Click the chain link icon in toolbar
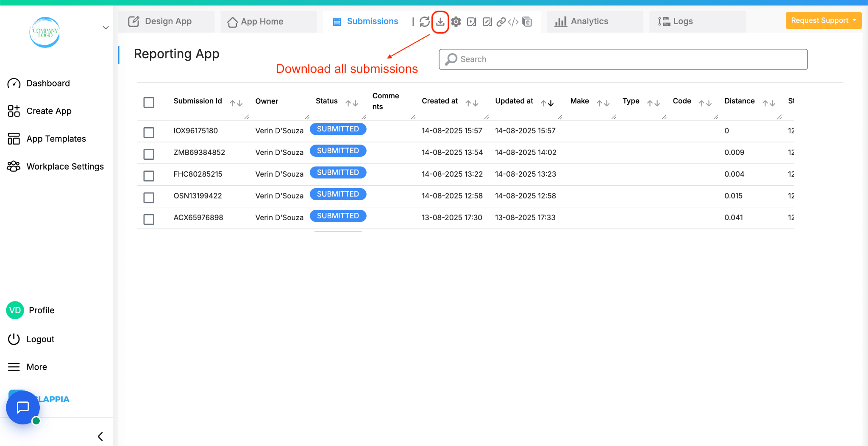Viewport: 868px width, 446px height. point(501,22)
